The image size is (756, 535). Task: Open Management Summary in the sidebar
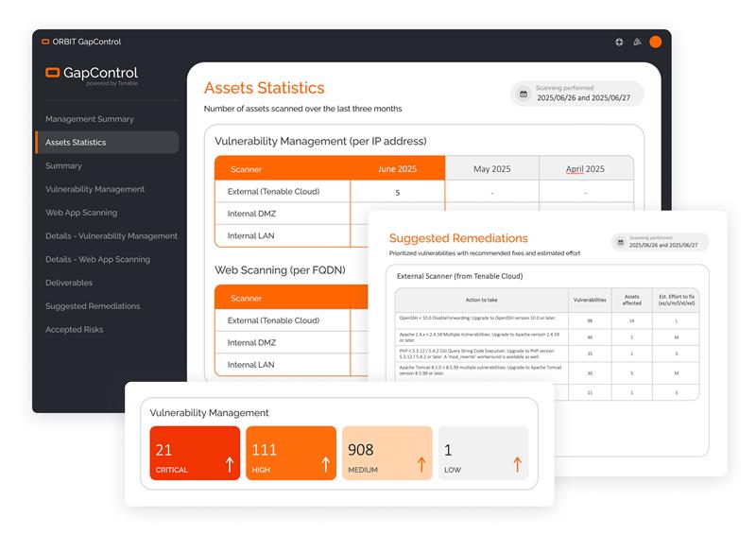point(90,119)
